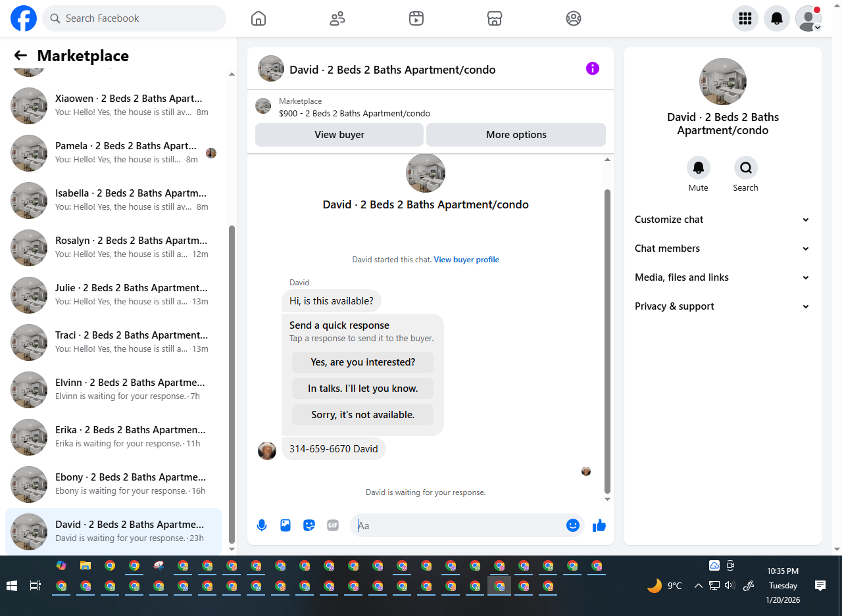The width and height of the screenshot is (842, 616).
Task: Mute this chat with the bell icon
Action: coord(699,168)
